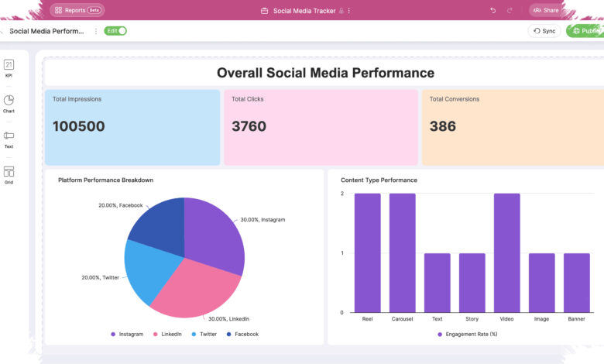Toggle Engagement Rate (%) legend item
Viewport: 604px width, 364px height.
[468, 334]
